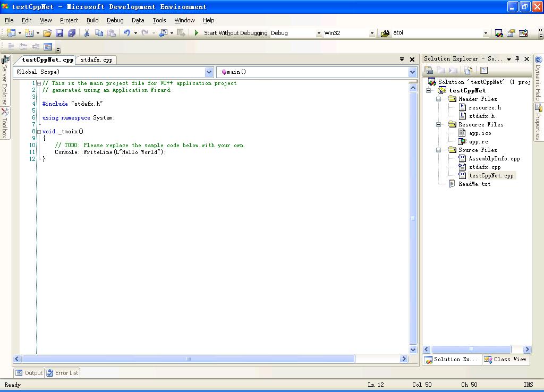544x392 pixels.
Task: Toggle auto-hide pin on Solution Explorer
Action: (517, 59)
